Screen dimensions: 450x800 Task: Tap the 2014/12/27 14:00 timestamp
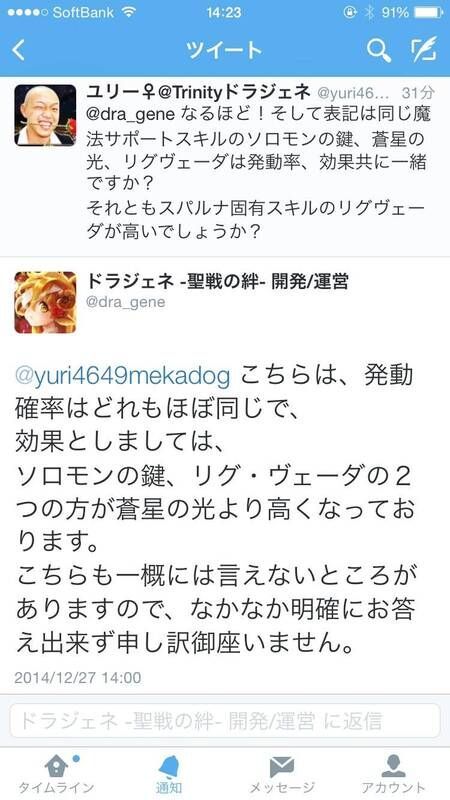pyautogui.click(x=78, y=678)
